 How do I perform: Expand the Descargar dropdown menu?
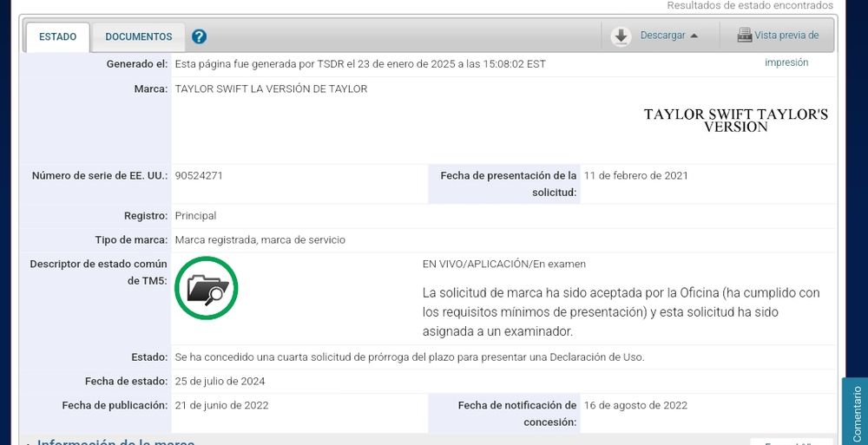[x=668, y=36]
